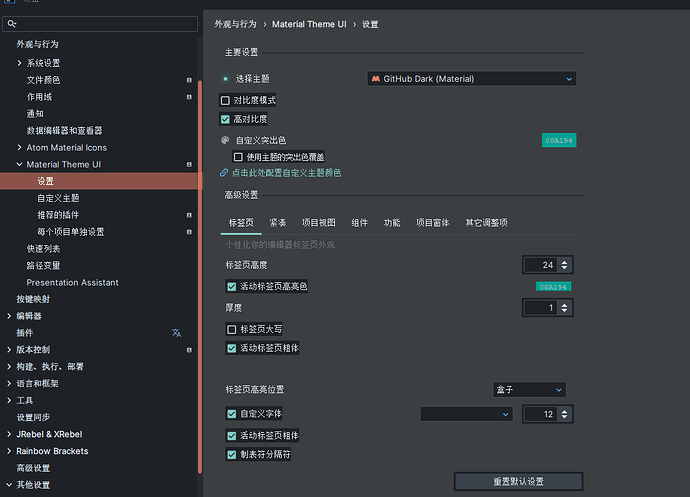Select 自定义主题 tree item
Image resolution: width=690 pixels, height=497 pixels.
pos(58,198)
